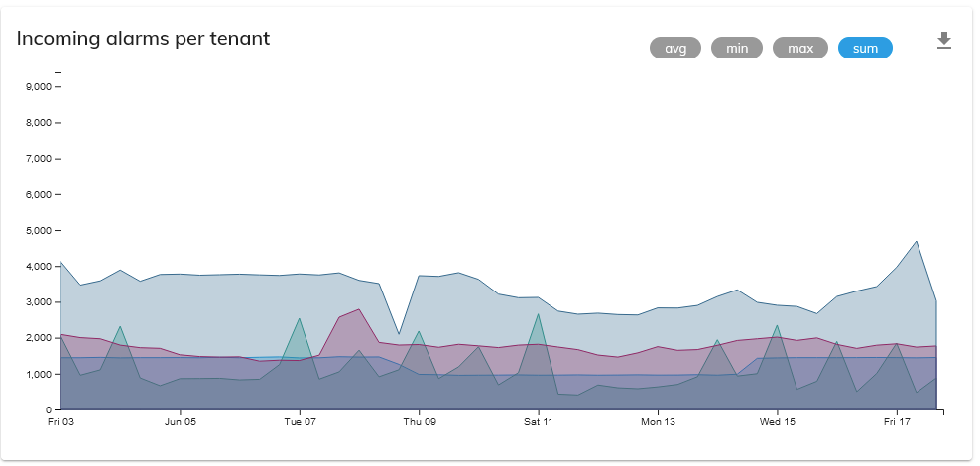Click the blue series peak near Fri 17
This screenshot has height=466, width=980.
click(917, 241)
